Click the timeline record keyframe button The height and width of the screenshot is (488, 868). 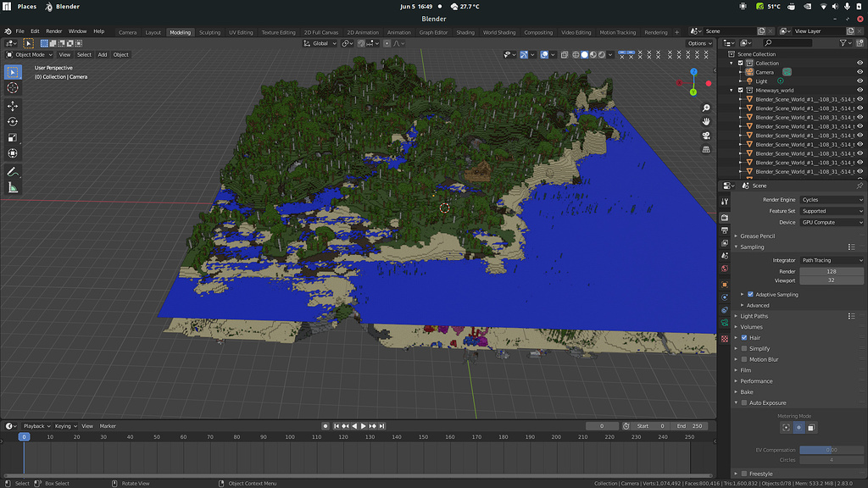[325, 426]
